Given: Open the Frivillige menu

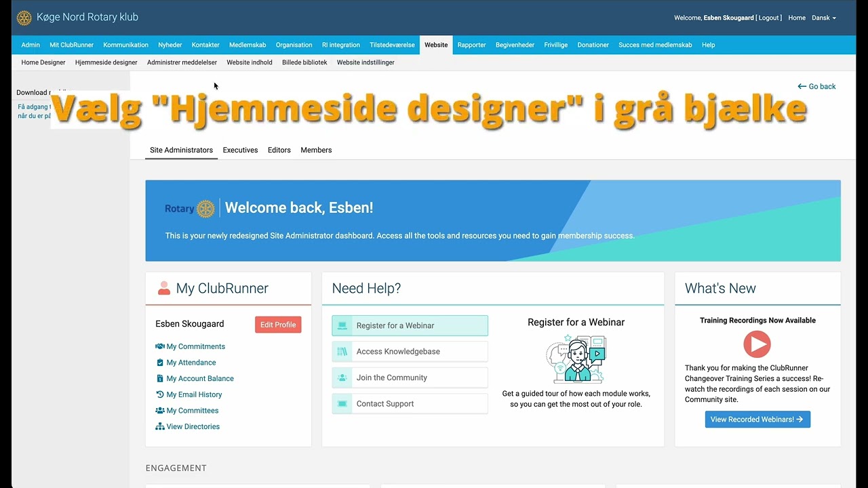Looking at the screenshot, I should coord(556,45).
